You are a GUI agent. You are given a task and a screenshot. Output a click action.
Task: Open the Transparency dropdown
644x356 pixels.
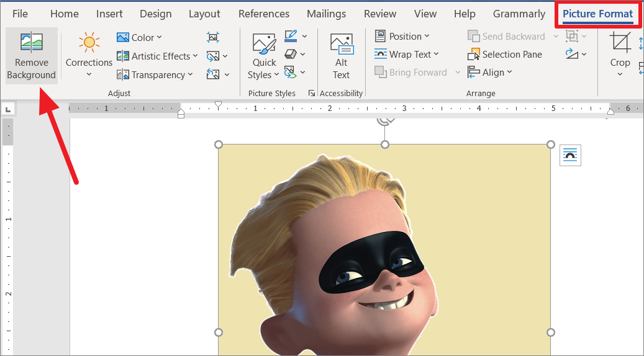tap(155, 74)
